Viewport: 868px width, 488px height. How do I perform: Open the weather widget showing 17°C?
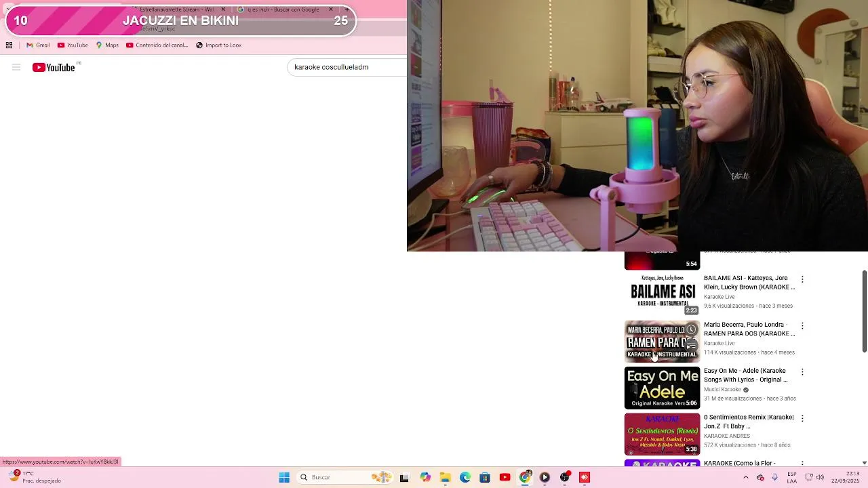coord(34,477)
